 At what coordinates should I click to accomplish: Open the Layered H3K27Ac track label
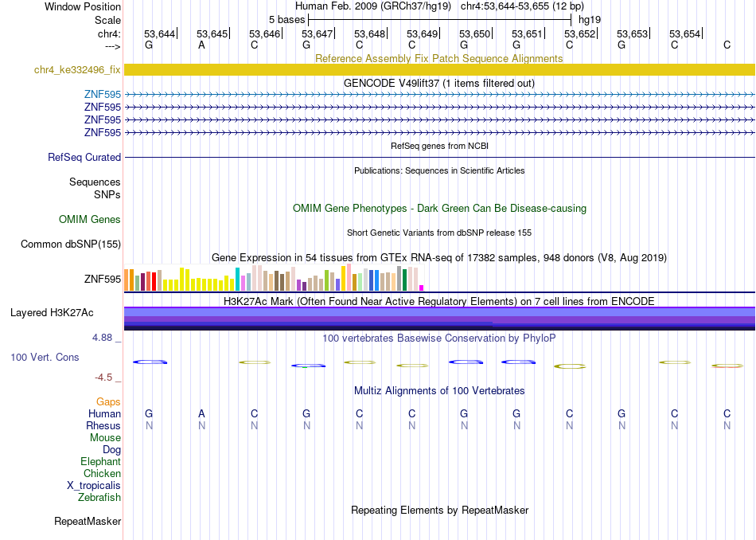click(52, 313)
